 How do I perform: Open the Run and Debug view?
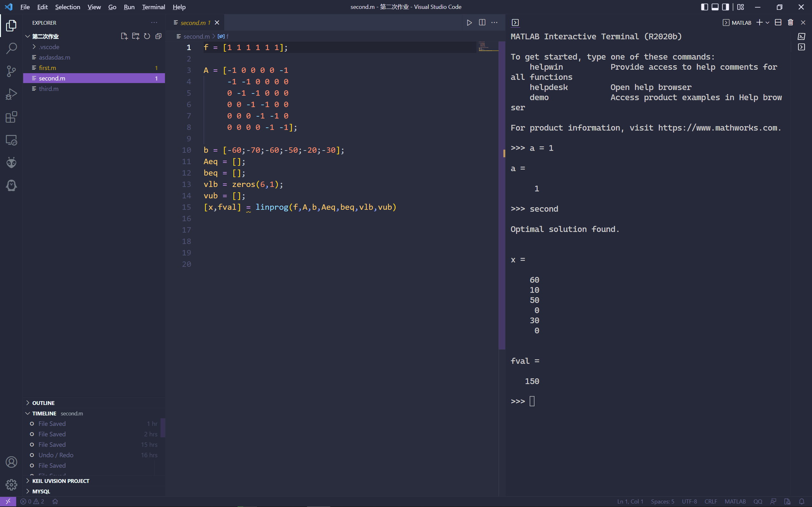(x=11, y=94)
